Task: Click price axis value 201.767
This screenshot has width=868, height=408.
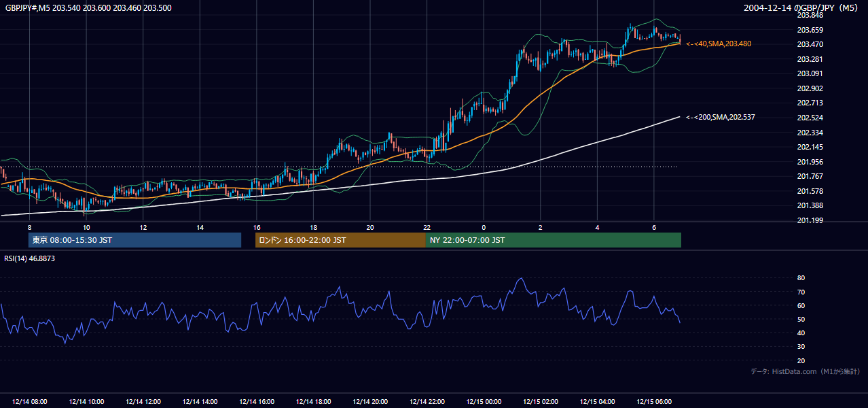Action: point(809,176)
